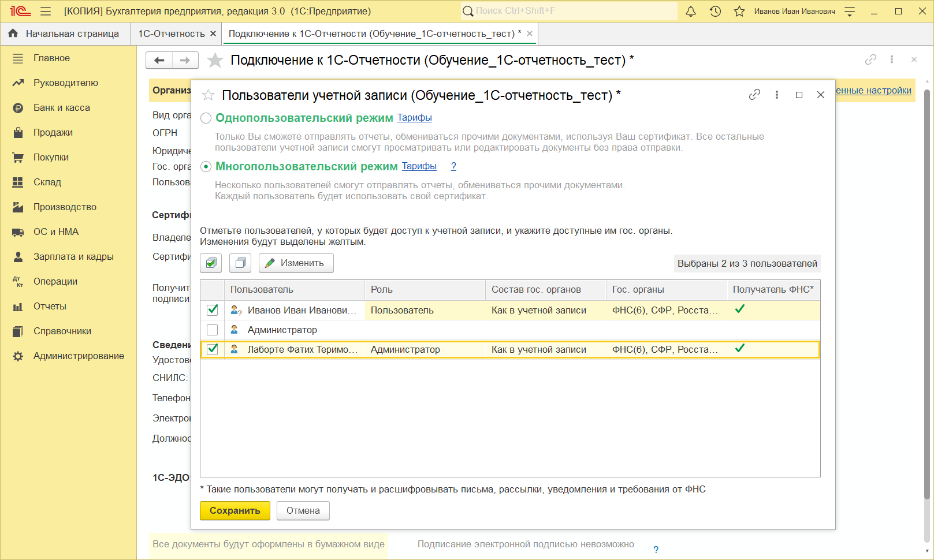Screen dimensions: 934x560
Task: Check the Администратор user row checkbox
Action: click(213, 330)
